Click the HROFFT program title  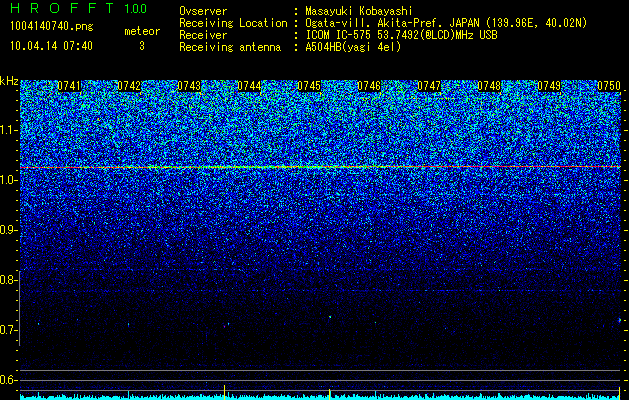[62, 8]
